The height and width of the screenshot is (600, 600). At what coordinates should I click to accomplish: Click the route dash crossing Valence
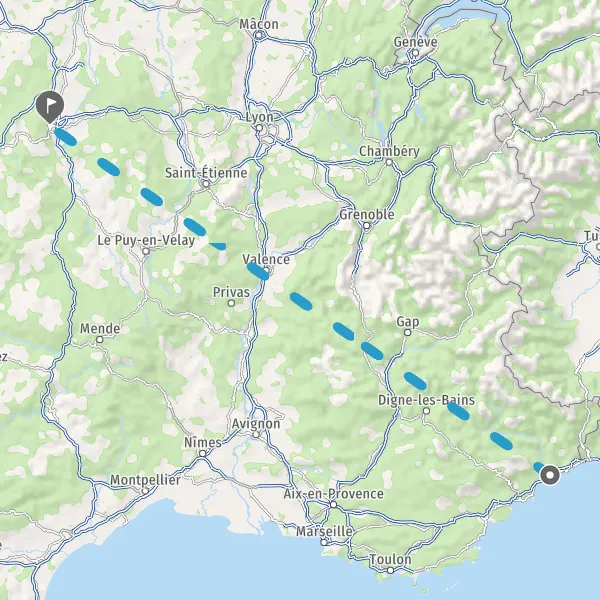pyautogui.click(x=258, y=271)
